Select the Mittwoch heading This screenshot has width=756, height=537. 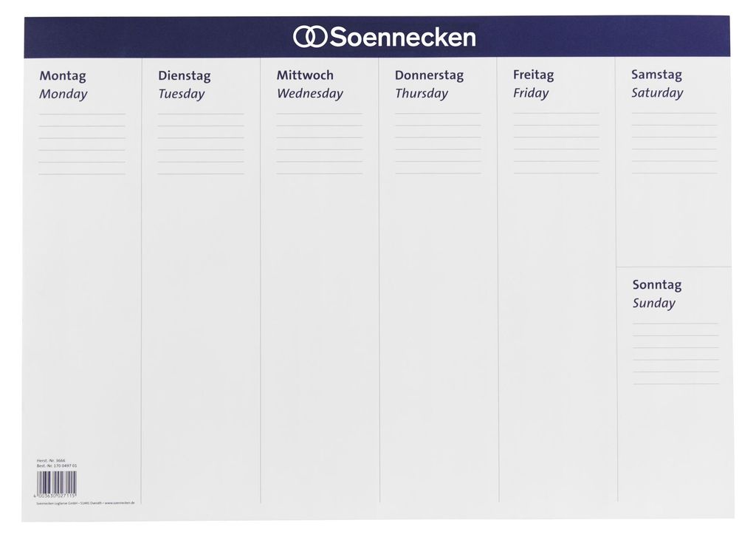point(305,75)
